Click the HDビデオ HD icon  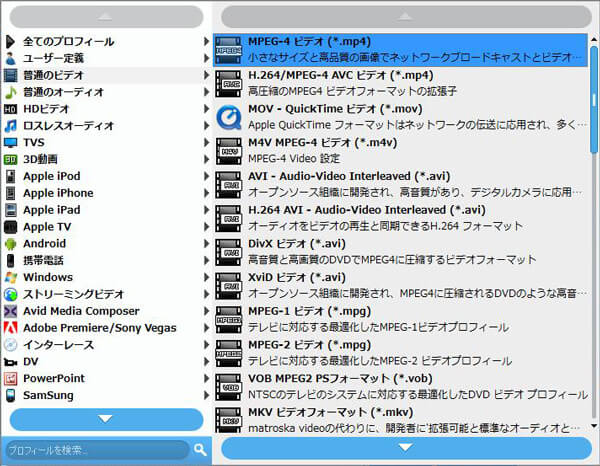pyautogui.click(x=10, y=109)
